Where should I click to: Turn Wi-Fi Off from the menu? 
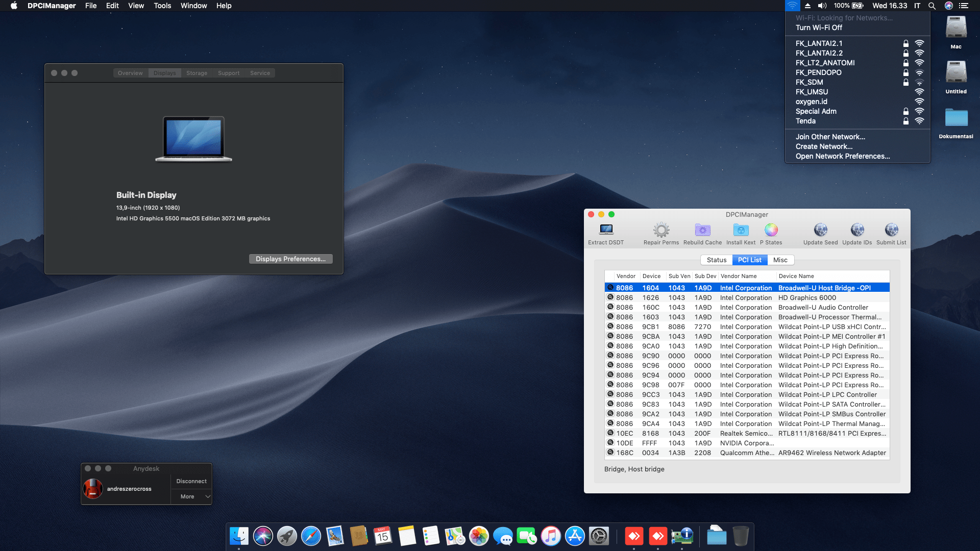coord(819,28)
